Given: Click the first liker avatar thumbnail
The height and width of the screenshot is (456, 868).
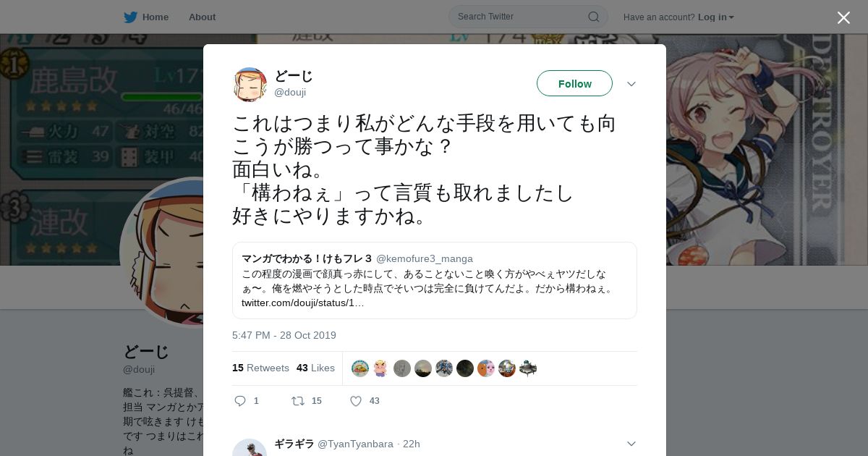Looking at the screenshot, I should point(360,368).
